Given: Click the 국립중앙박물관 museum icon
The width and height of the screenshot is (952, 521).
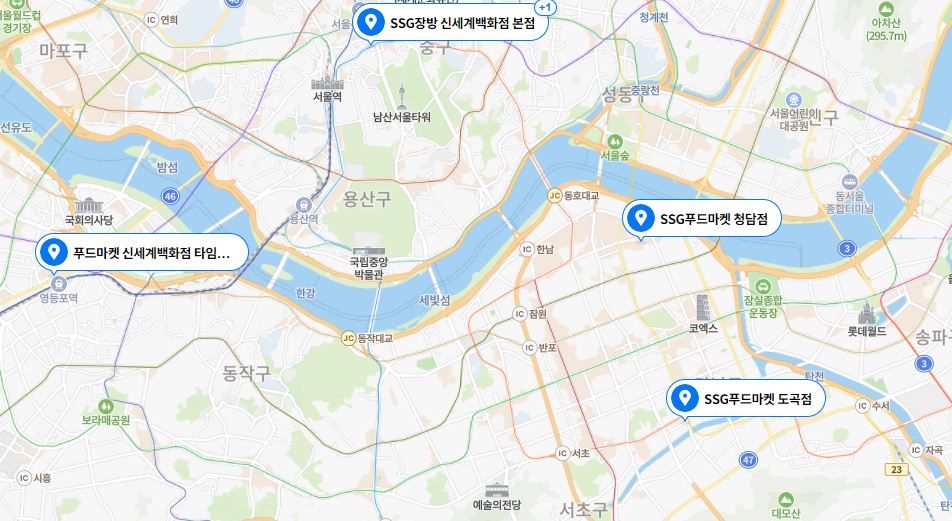Looking at the screenshot, I should pyautogui.click(x=369, y=251).
